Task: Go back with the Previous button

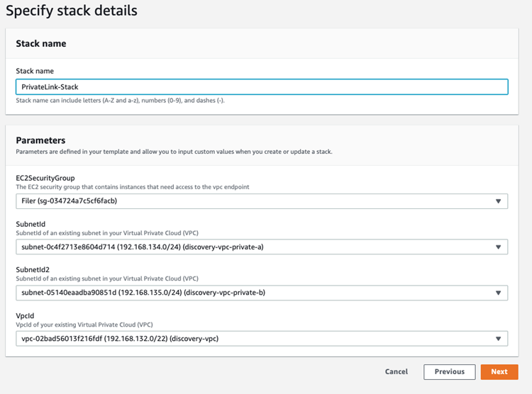Action: click(449, 371)
